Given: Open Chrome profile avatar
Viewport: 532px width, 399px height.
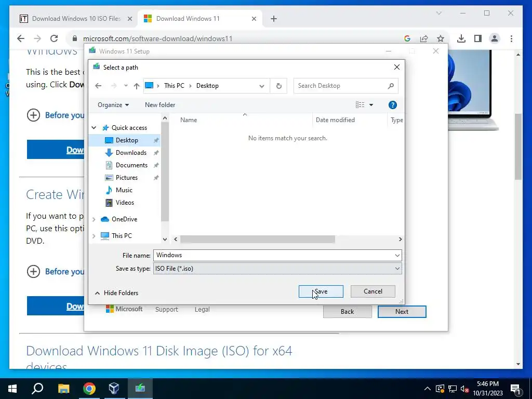Looking at the screenshot, I should pyautogui.click(x=495, y=38).
